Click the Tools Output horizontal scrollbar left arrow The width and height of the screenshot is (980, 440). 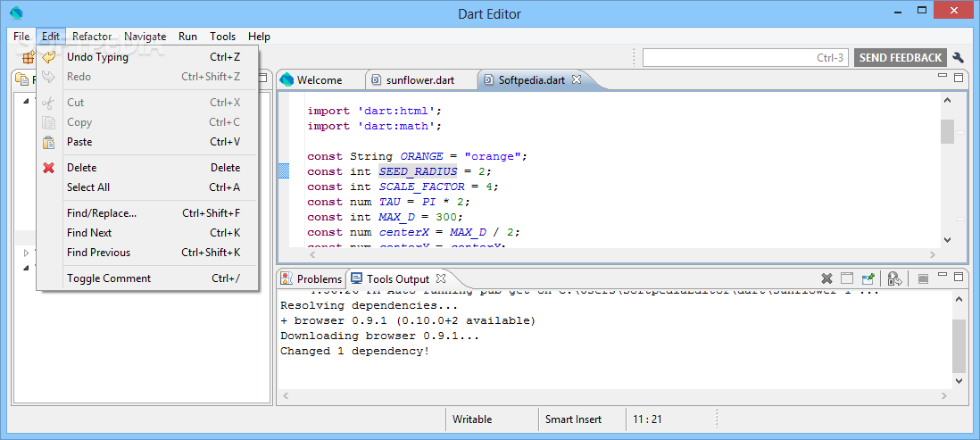click(287, 395)
